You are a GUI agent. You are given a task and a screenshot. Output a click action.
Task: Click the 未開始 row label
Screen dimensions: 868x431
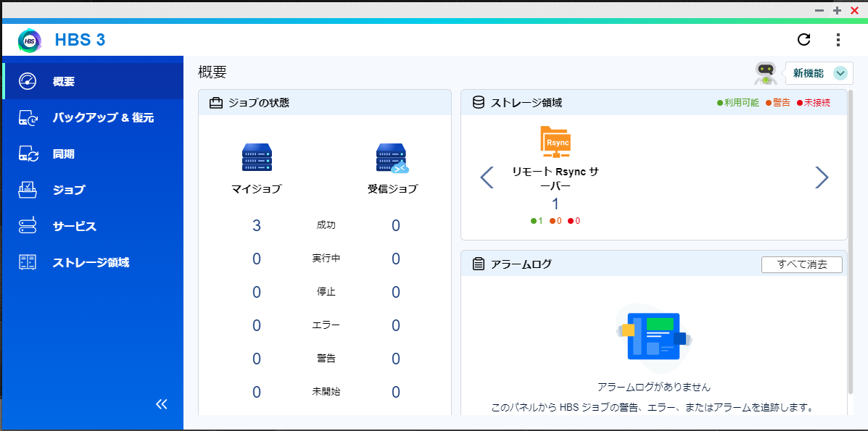point(326,392)
